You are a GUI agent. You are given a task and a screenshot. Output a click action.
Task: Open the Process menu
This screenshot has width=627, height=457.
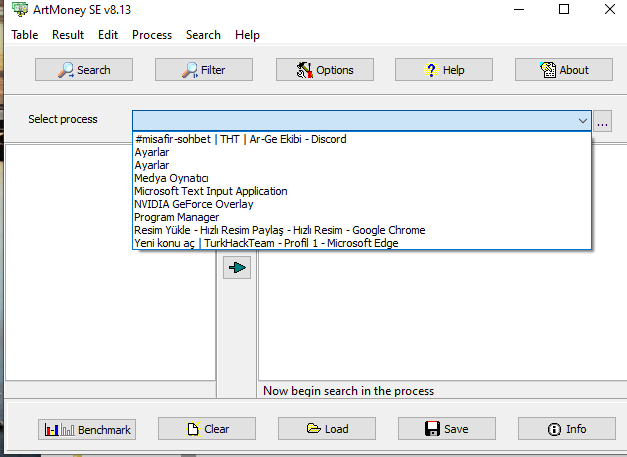coord(152,35)
